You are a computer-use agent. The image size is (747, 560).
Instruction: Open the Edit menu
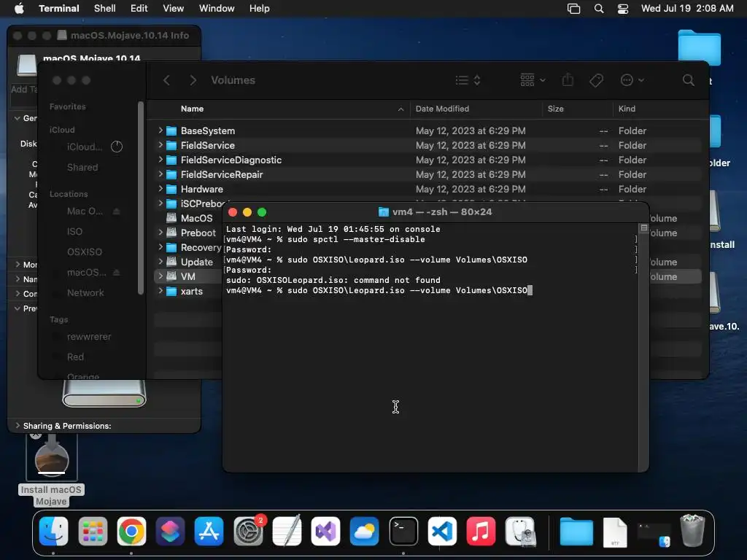coord(139,9)
